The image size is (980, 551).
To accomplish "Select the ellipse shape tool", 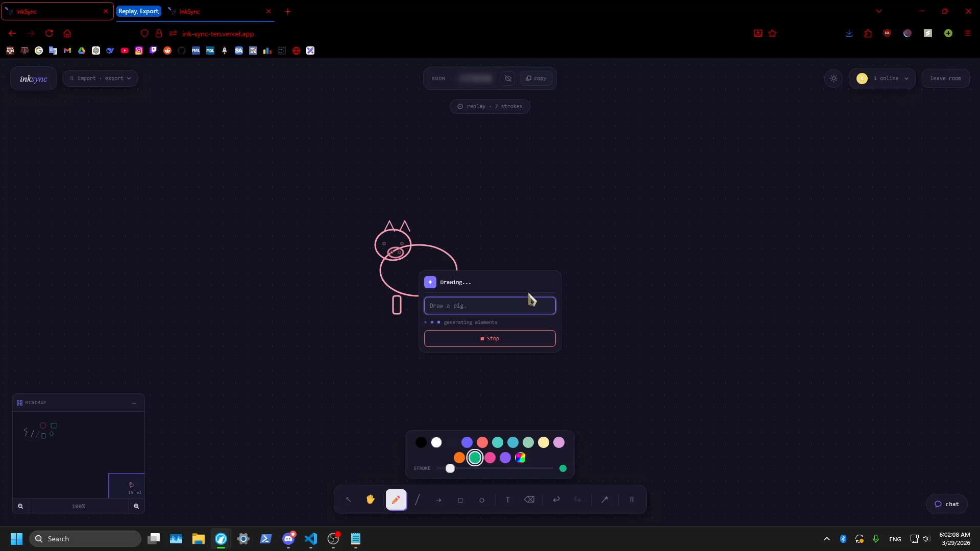I will pyautogui.click(x=482, y=500).
